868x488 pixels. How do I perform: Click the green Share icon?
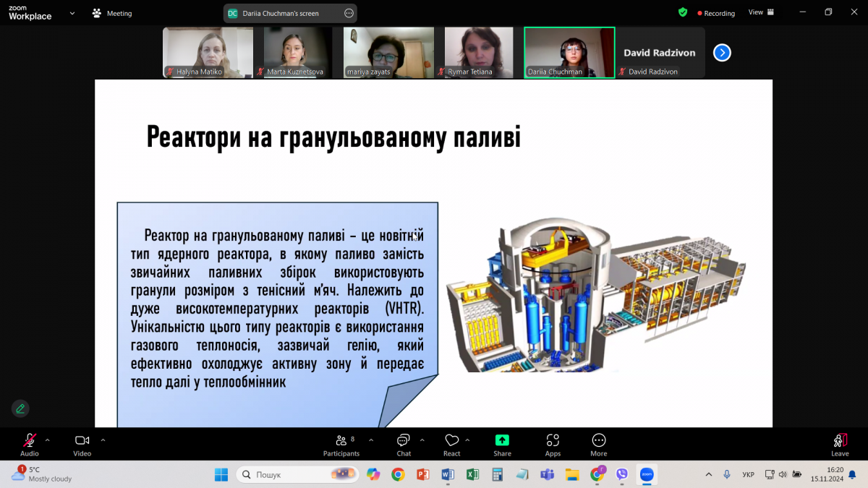[502, 441]
